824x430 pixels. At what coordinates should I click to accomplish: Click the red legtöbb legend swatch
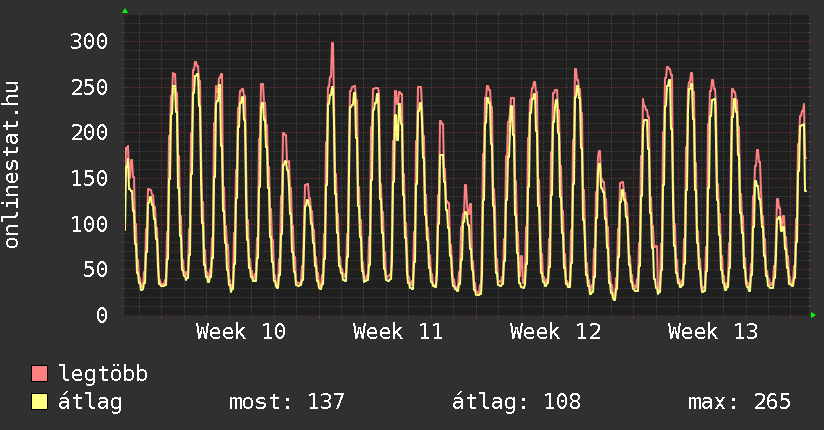point(40,375)
